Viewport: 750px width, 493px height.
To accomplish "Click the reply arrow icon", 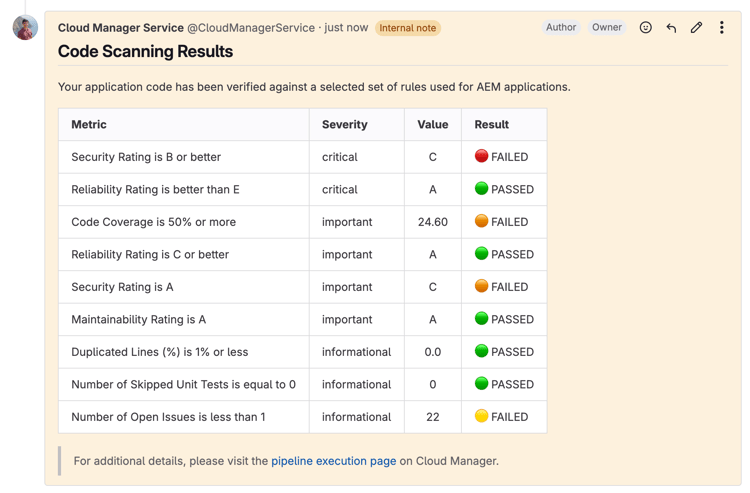I will click(671, 28).
